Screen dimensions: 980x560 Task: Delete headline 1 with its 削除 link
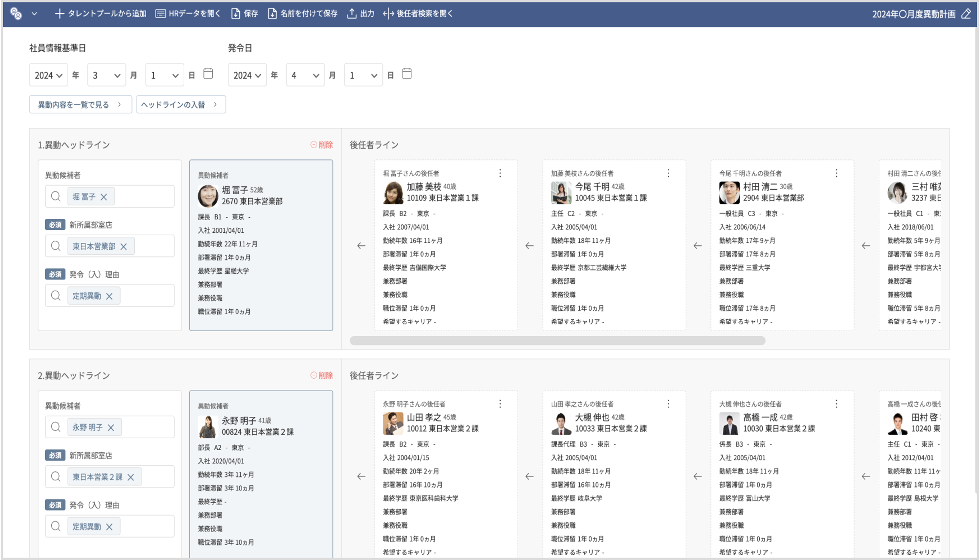point(322,145)
